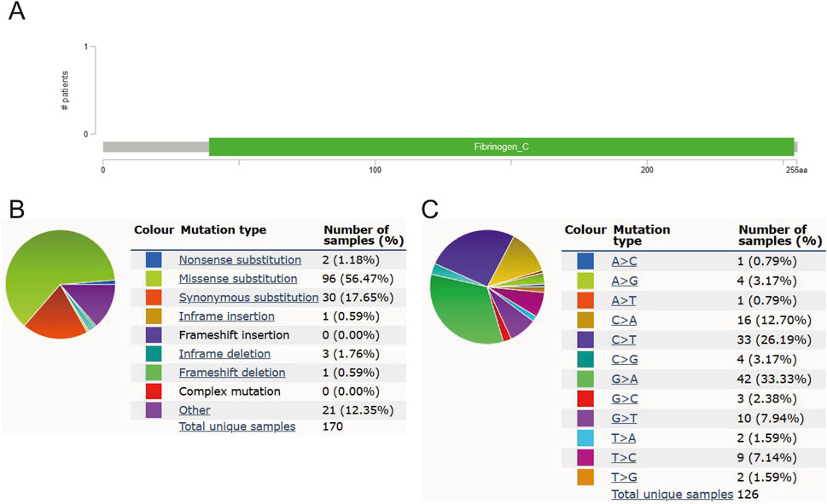827x504 pixels.
Task: Click the green Fibrinogen_C domain bar
Action: (502, 147)
